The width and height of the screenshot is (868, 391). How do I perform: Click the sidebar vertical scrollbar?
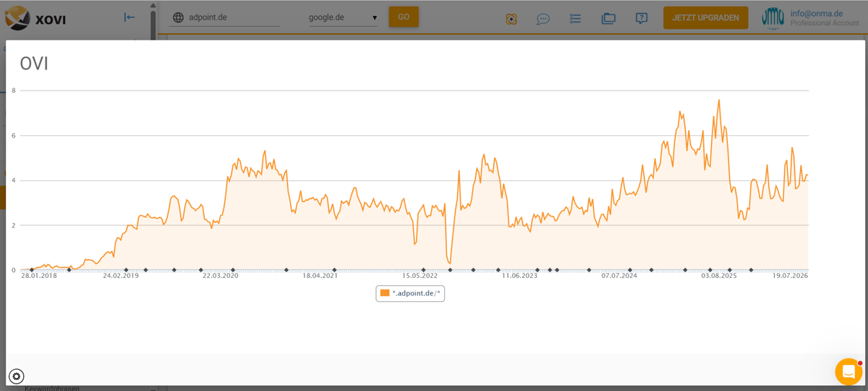153,22
